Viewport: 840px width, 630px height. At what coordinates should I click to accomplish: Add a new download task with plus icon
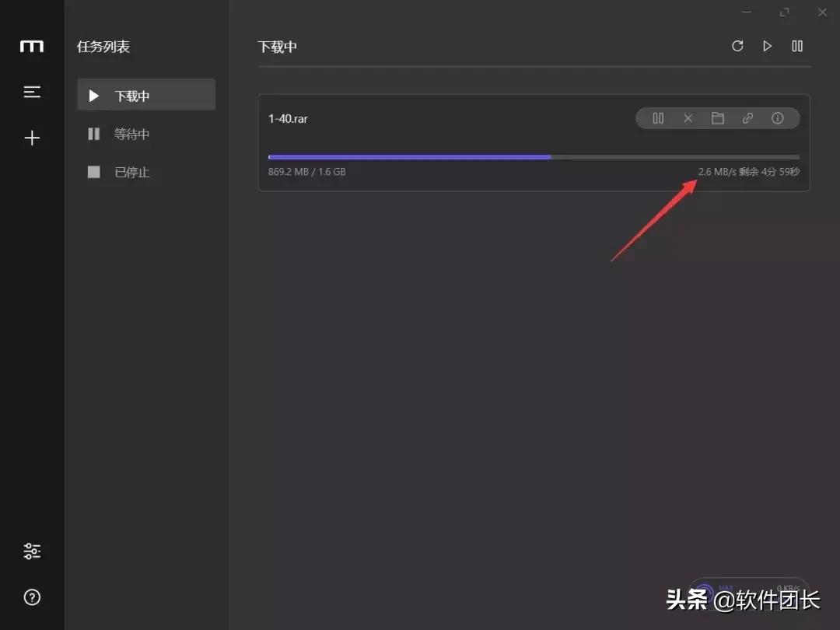click(x=31, y=138)
